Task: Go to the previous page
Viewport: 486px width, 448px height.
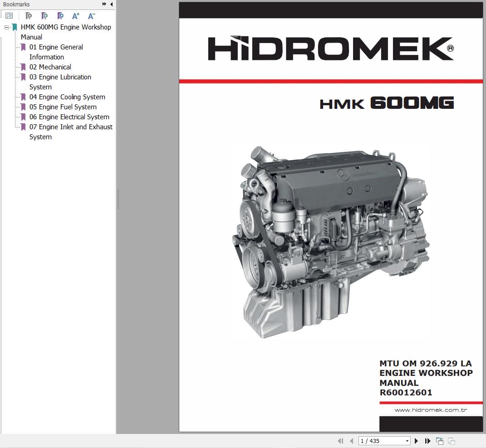Action: tap(352, 441)
